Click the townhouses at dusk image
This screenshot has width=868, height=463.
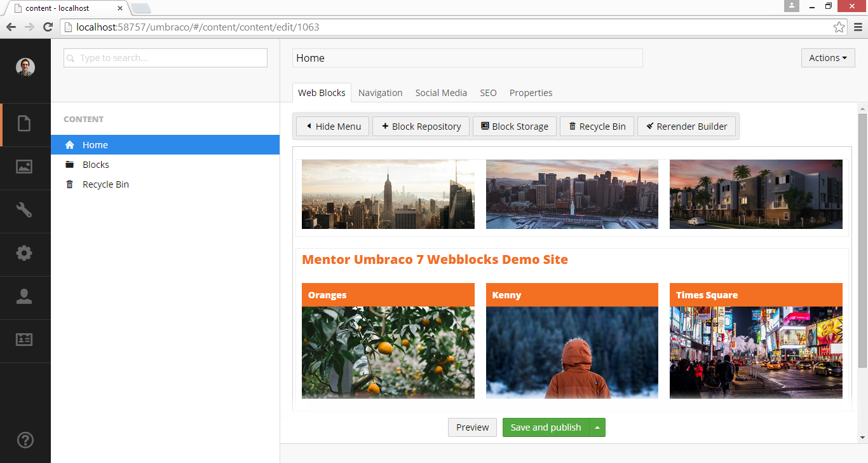pyautogui.click(x=756, y=194)
